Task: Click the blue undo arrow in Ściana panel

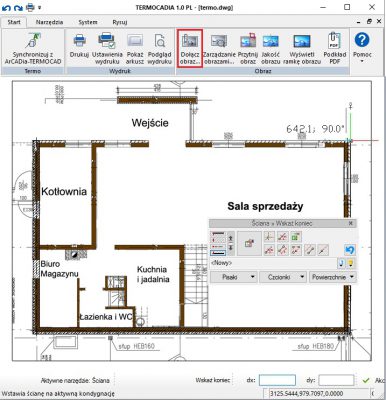Action: coord(350,250)
